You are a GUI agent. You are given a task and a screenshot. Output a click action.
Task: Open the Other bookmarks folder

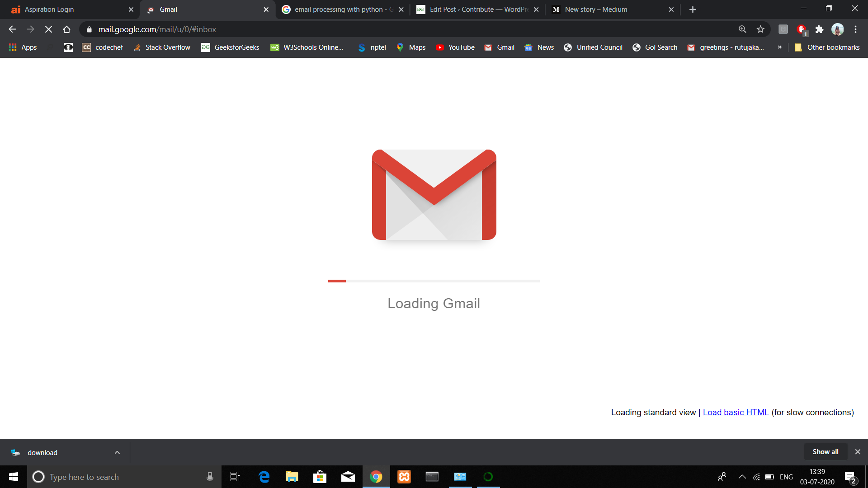[x=827, y=47]
